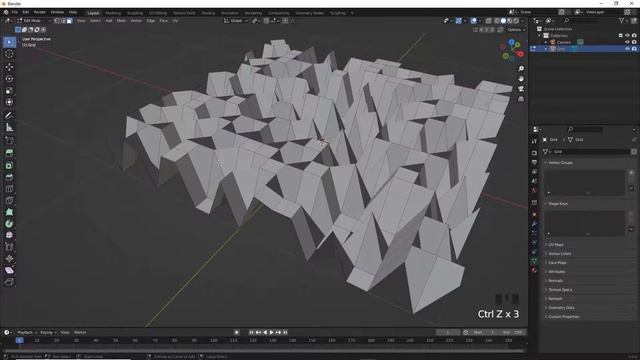Select the Inset Faces tool
Image resolution: width=640 pixels, height=360 pixels.
(x=9, y=165)
